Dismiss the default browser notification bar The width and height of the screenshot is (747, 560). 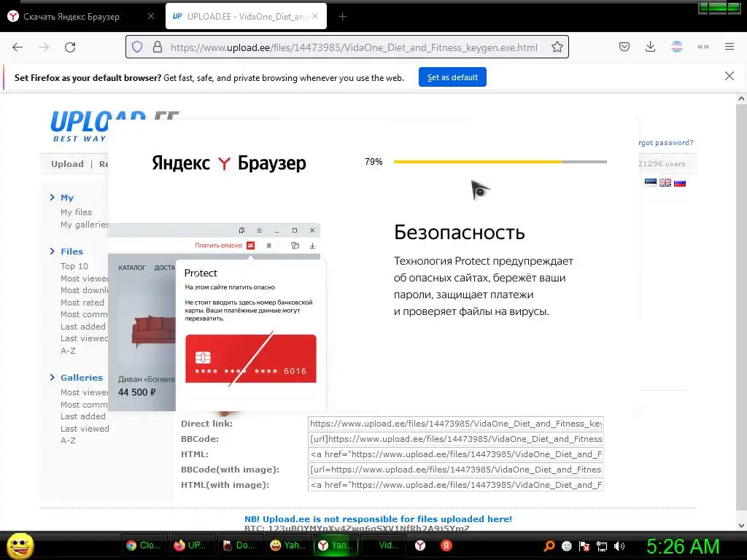(x=729, y=76)
